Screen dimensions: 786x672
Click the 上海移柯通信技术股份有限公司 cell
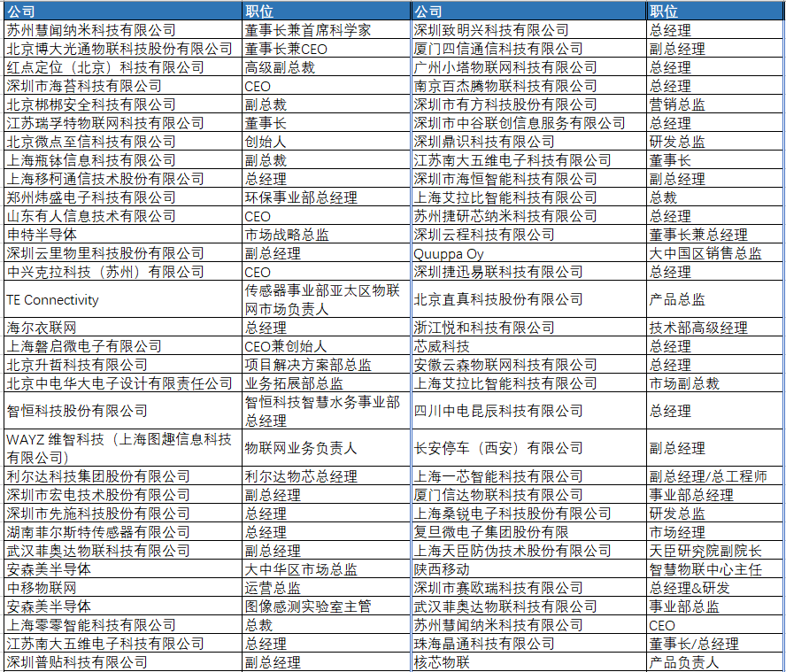(122, 179)
